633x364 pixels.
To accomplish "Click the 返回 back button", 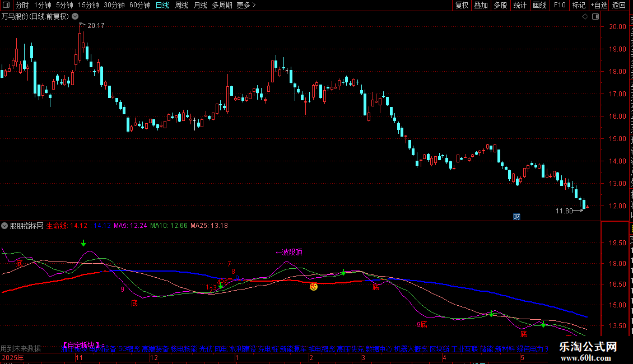I will [619, 5].
